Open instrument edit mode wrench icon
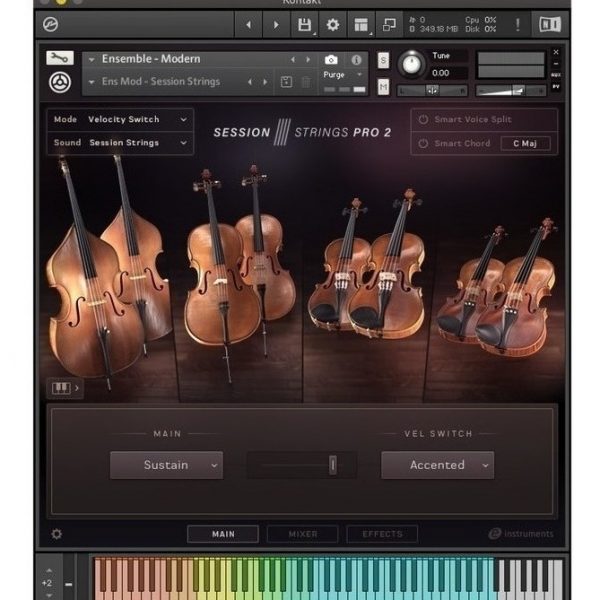Image resolution: width=600 pixels, height=600 pixels. (x=60, y=58)
